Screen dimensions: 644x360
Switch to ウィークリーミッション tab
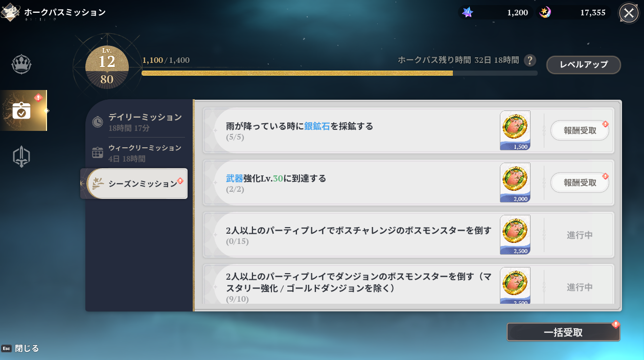pos(138,153)
